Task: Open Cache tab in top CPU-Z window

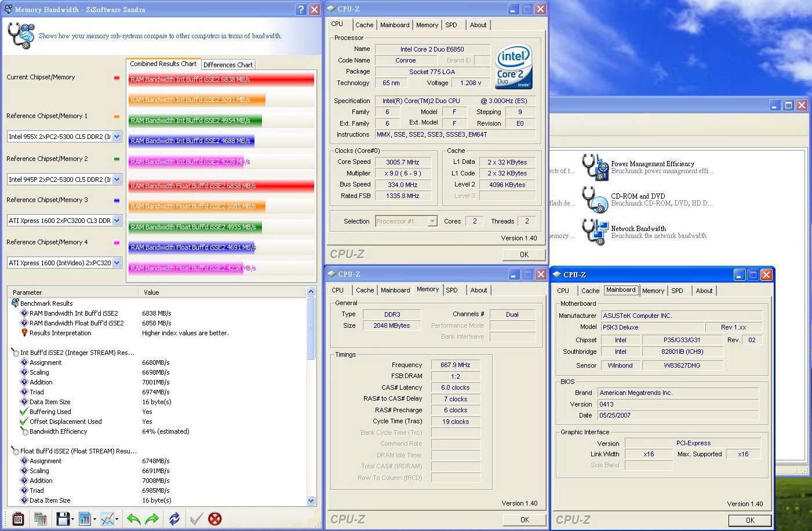Action: 365,25
